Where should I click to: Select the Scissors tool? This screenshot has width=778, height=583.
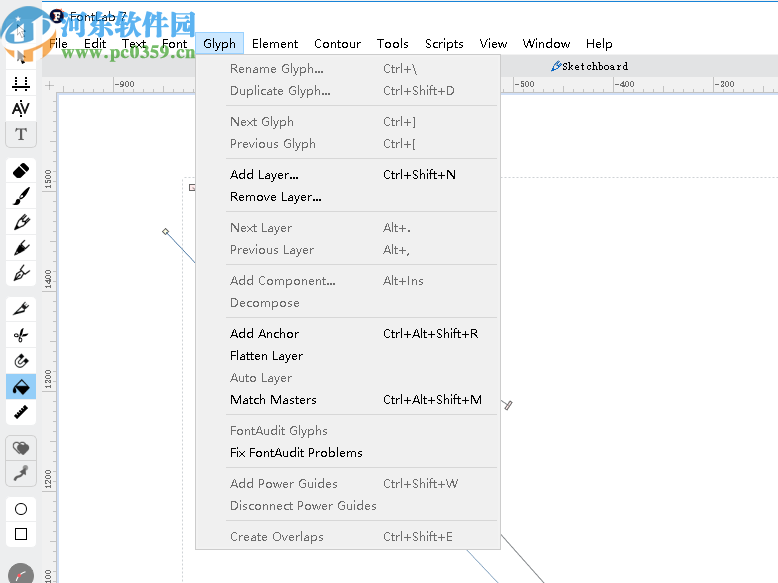coord(21,335)
